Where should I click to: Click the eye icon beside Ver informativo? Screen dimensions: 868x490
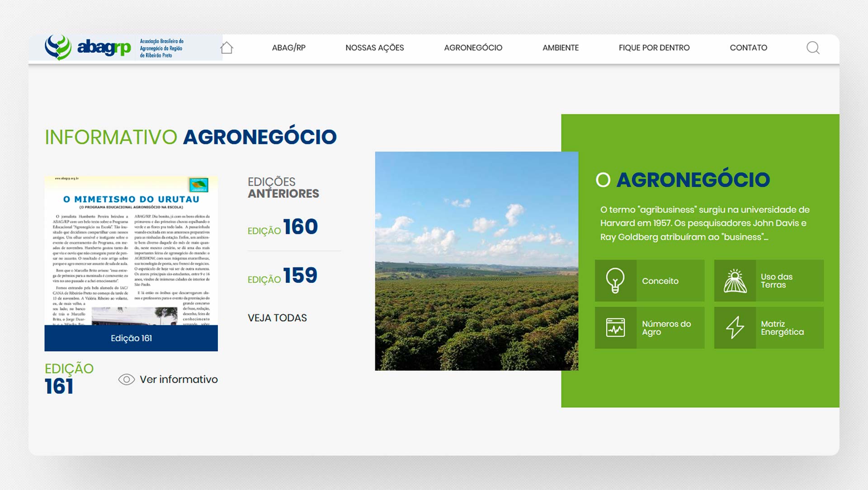[127, 379]
